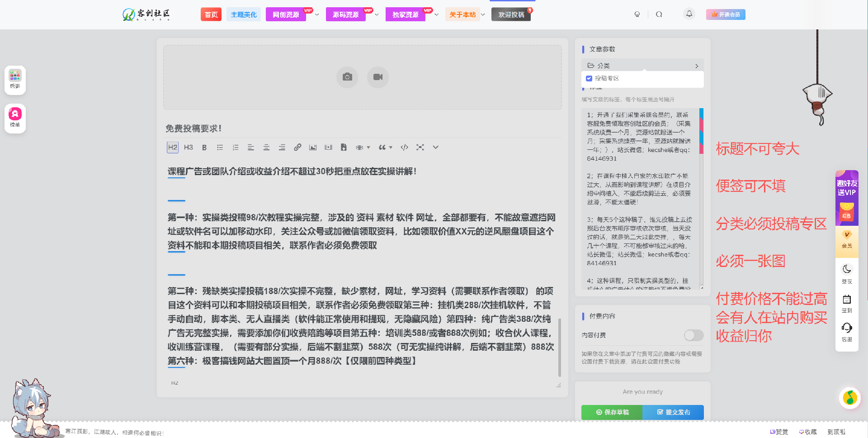This screenshot has height=438, width=868.
Task: Click the numbered list icon
Action: coord(236,148)
